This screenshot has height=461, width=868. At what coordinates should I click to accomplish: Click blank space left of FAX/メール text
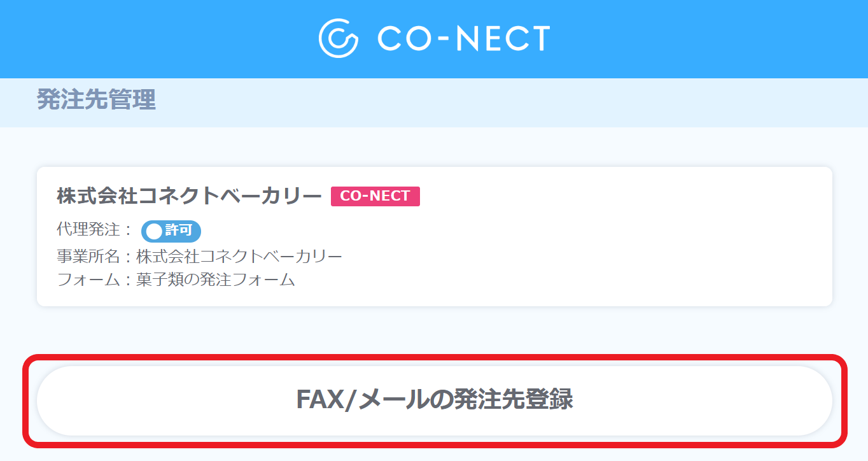[x=165, y=401]
